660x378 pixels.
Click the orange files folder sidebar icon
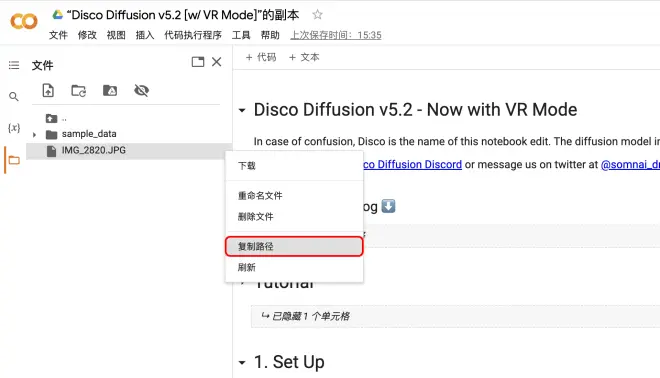pos(14,160)
